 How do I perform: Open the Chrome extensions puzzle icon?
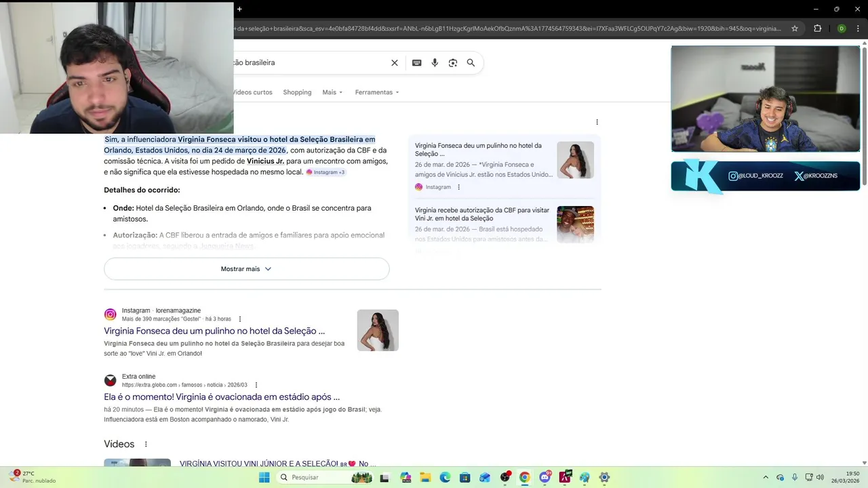[x=817, y=28]
